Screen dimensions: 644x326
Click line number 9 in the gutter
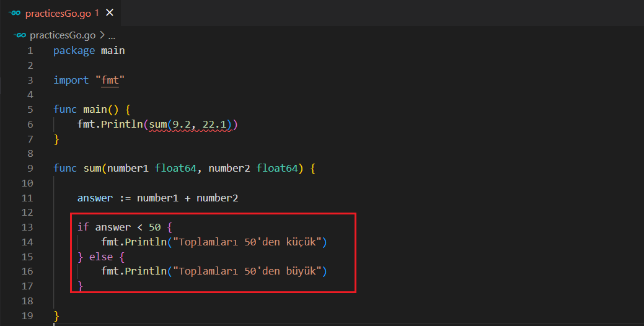pyautogui.click(x=30, y=168)
